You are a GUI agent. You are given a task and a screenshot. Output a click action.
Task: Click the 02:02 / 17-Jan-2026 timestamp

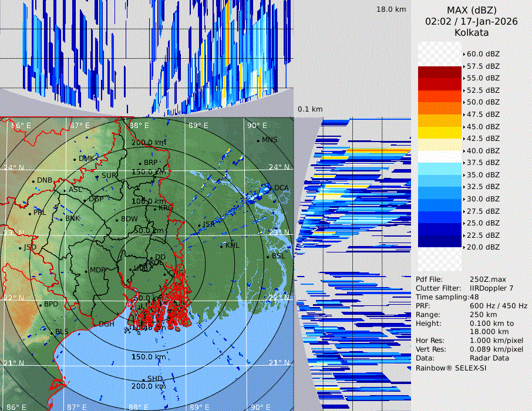[471, 21]
